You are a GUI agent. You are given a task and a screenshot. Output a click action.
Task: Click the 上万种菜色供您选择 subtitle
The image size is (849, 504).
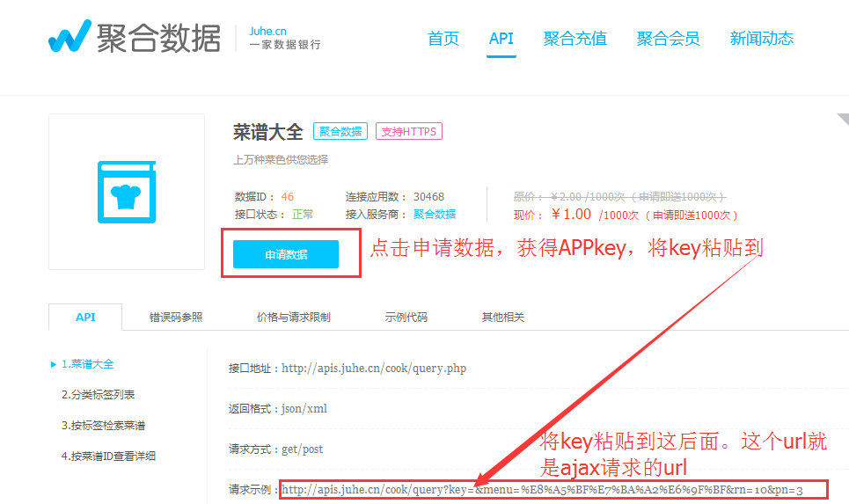tap(281, 160)
